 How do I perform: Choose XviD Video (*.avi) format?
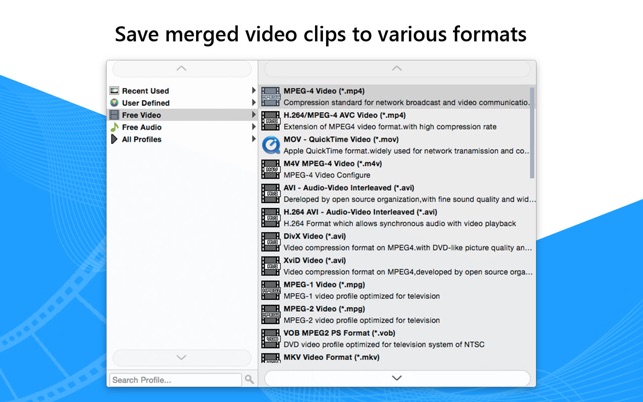[397, 266]
